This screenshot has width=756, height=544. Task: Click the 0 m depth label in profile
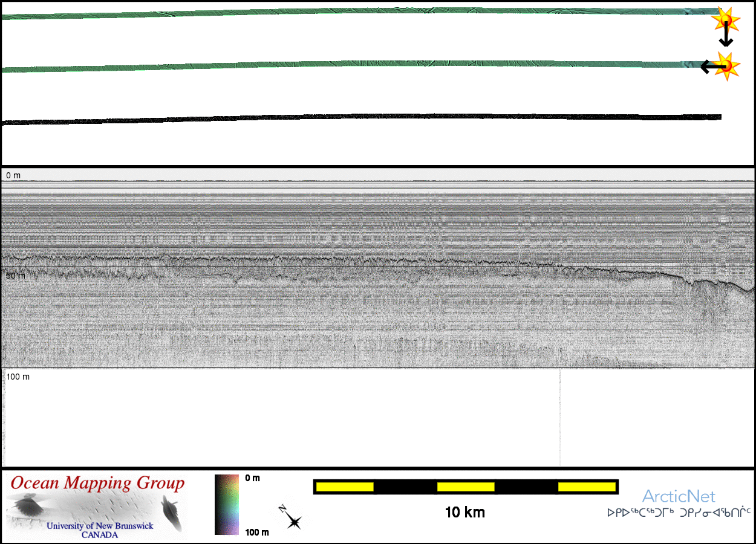(13, 175)
